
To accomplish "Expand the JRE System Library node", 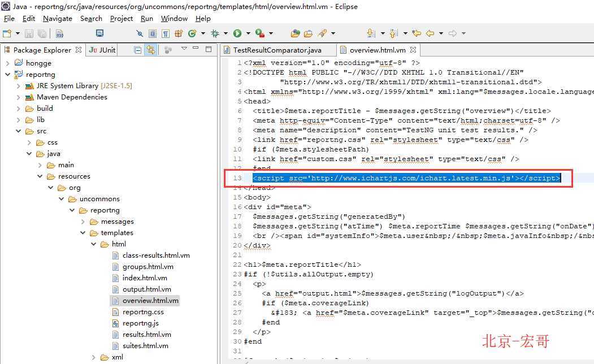I will coord(18,86).
